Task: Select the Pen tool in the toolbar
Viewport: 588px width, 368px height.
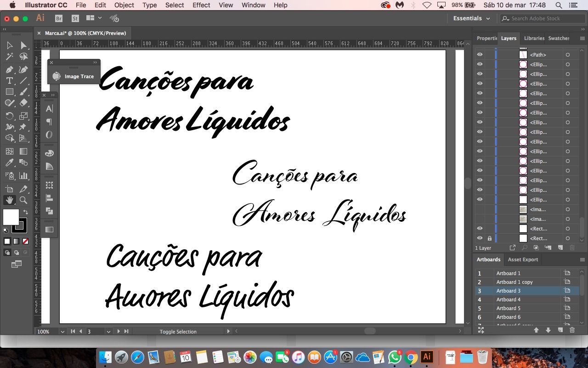Action: 9,69
